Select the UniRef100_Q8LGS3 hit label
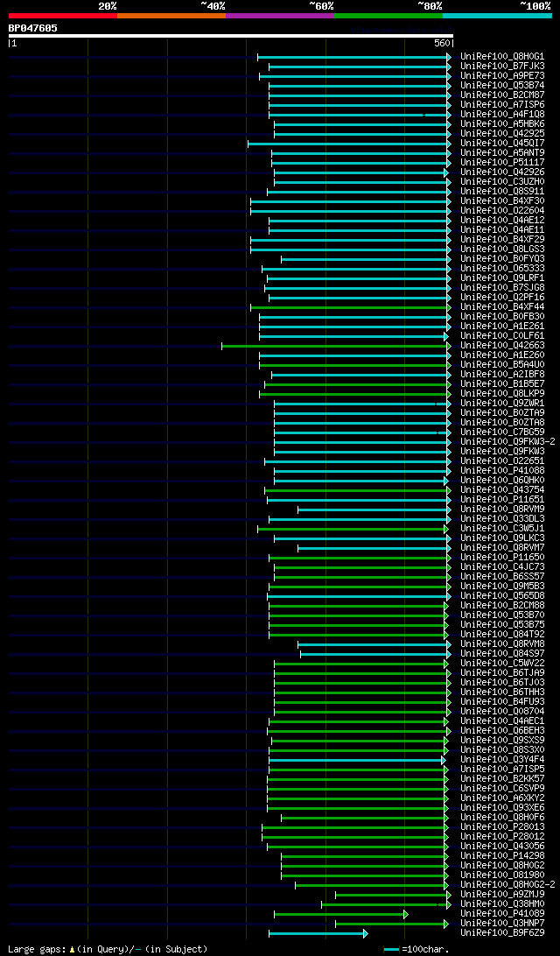This screenshot has width=560, height=956. point(503,250)
